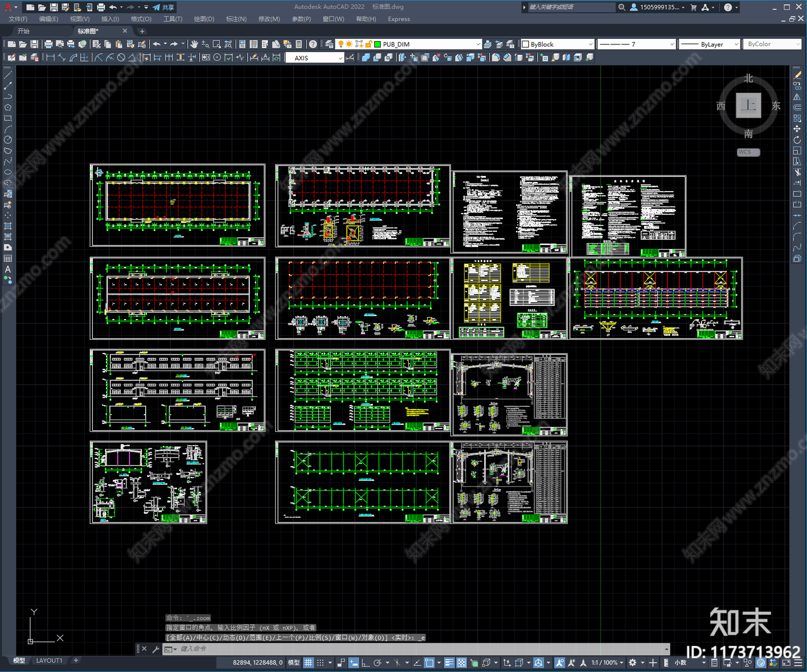Click the 共享 share button

click(164, 7)
